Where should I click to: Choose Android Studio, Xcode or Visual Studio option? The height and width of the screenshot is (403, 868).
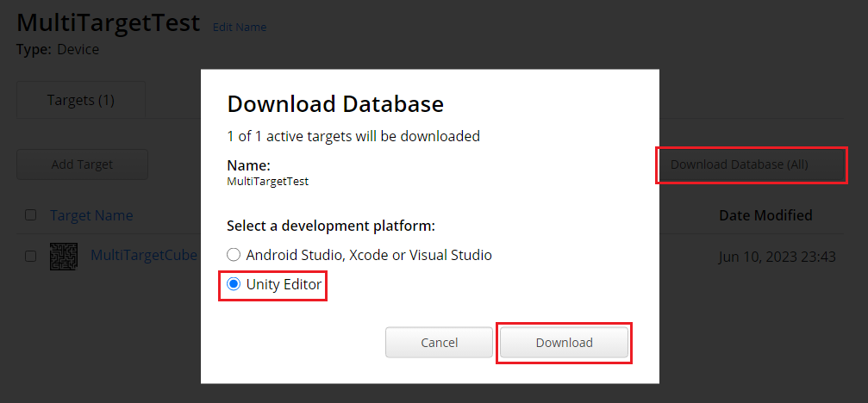[234, 255]
